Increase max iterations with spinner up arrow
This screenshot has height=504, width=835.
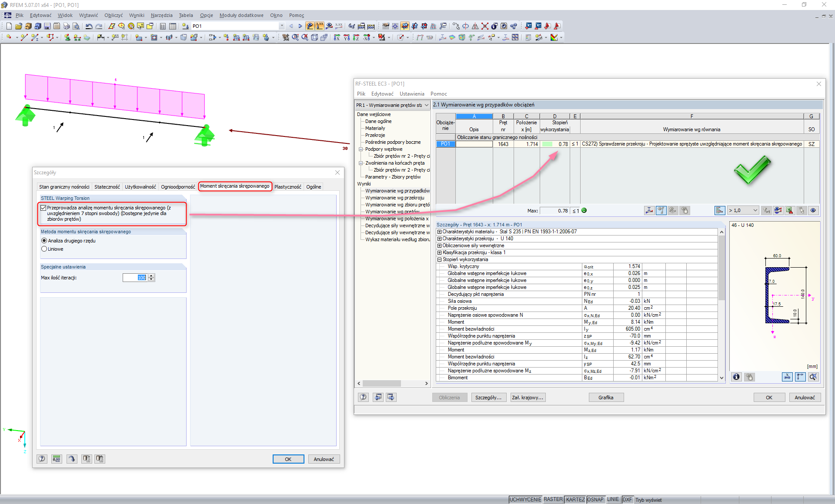pos(151,276)
